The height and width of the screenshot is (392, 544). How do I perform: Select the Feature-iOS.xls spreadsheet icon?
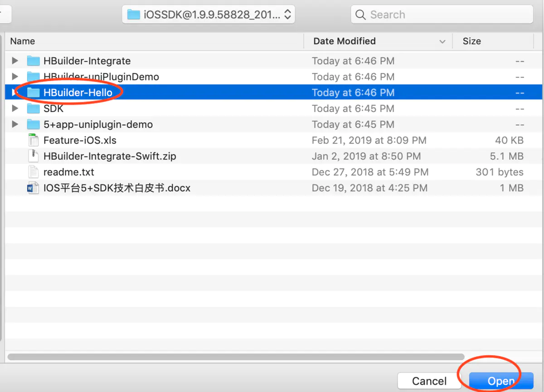34,140
